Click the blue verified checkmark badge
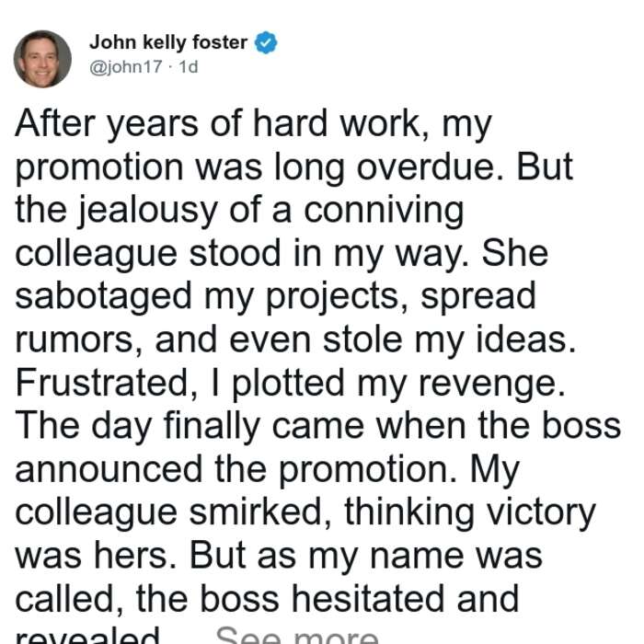 tap(266, 42)
